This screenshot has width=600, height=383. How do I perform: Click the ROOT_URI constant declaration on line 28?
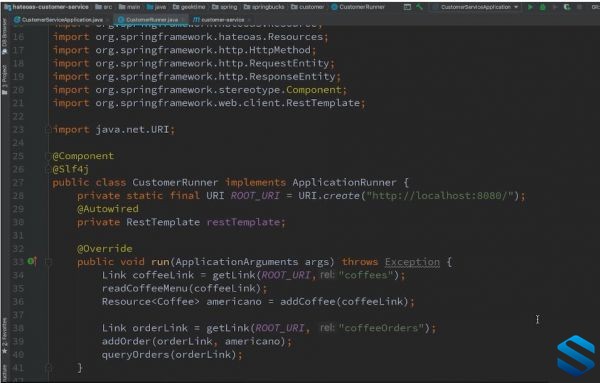pos(255,196)
